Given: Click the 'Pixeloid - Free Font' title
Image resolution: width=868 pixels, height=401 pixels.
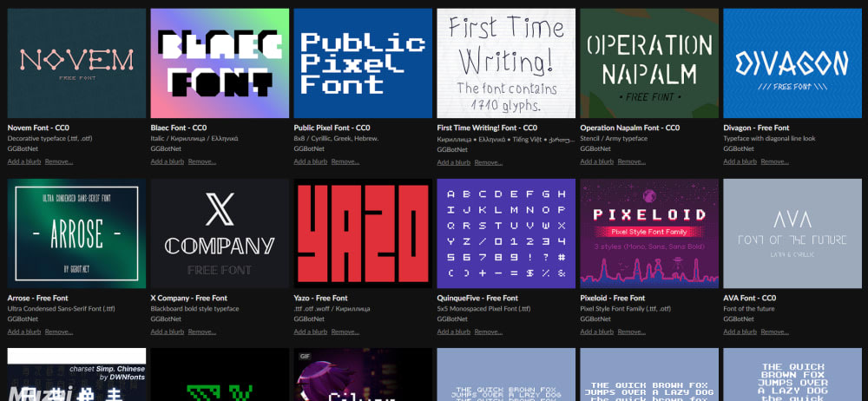Looking at the screenshot, I should pyautogui.click(x=612, y=298).
